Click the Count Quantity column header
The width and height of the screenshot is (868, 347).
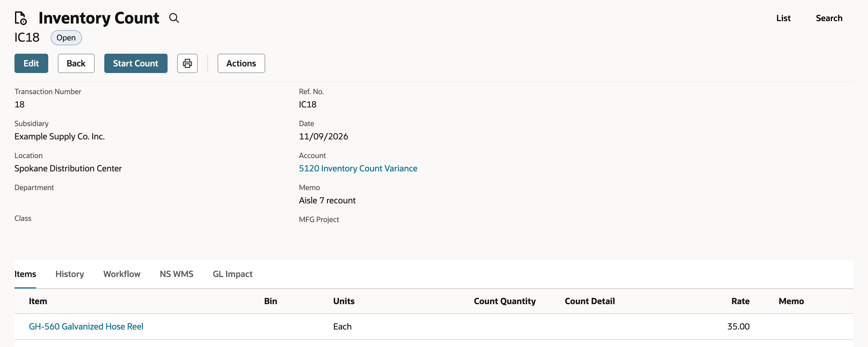click(505, 301)
